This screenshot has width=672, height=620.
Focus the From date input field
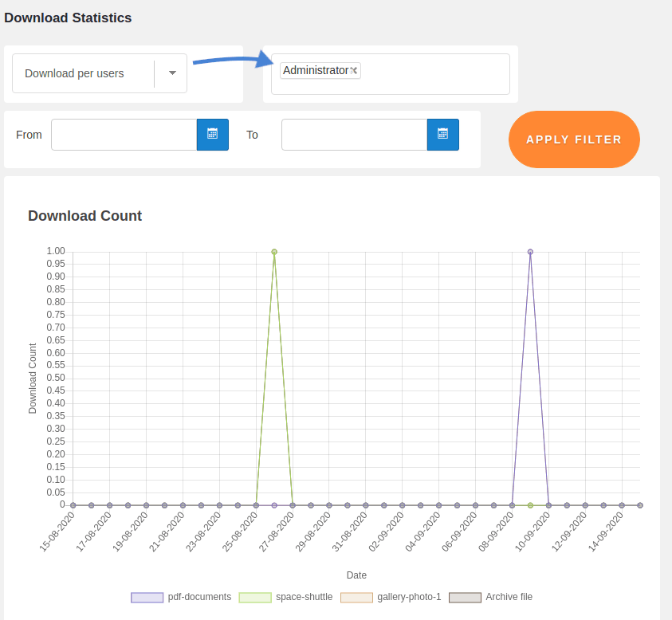click(x=124, y=135)
